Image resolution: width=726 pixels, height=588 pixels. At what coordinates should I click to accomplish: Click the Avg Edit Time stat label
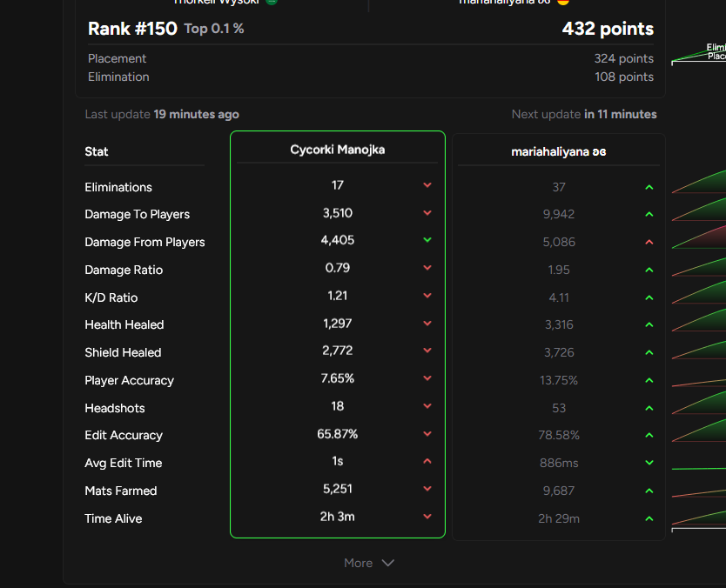[x=123, y=463]
